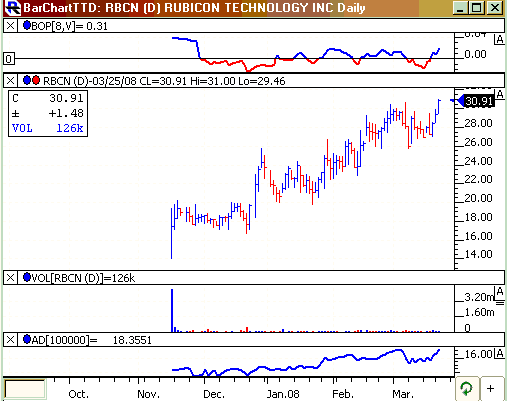
Task: Click the BOP[8,V]= 0.31 label
Action: pyautogui.click(x=70, y=26)
